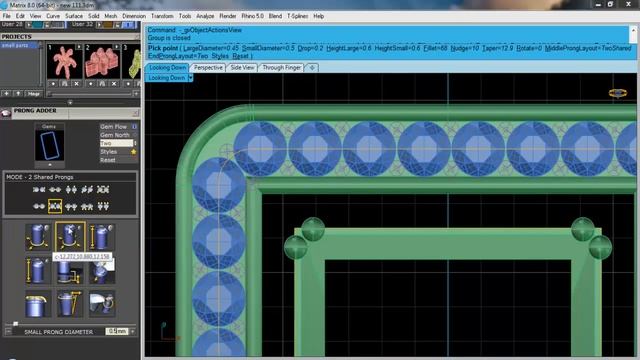Choose second prong layout in top mode row
The height and width of the screenshot is (360, 640).
coord(55,189)
